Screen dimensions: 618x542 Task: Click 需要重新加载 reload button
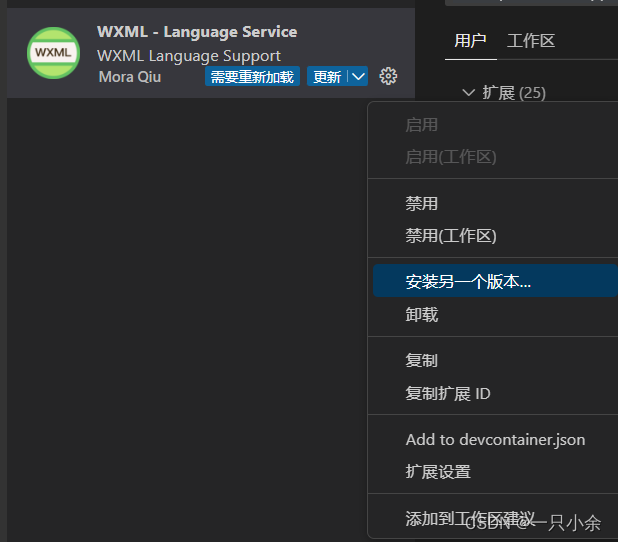coord(252,76)
